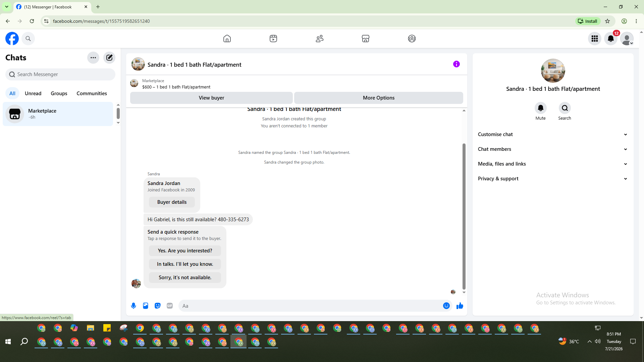
Task: Open the Facebook logo home link
Action: pos(12,39)
